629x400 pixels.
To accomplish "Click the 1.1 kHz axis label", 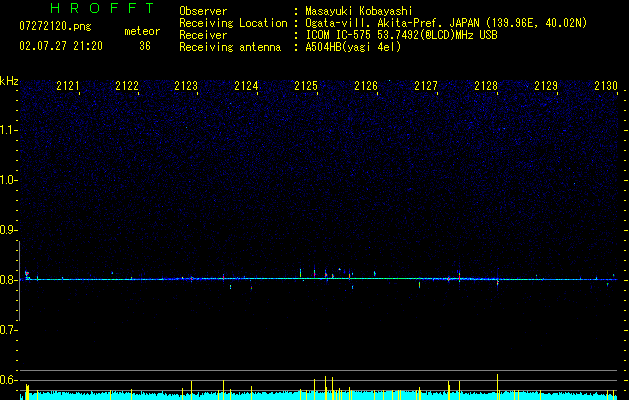I will point(8,130).
